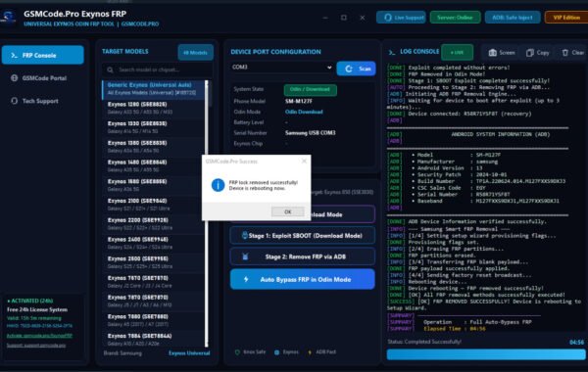Close the GSMCode.Pro Success dialog
Image resolution: width=588 pixels, height=372 pixels.
pyautogui.click(x=304, y=162)
